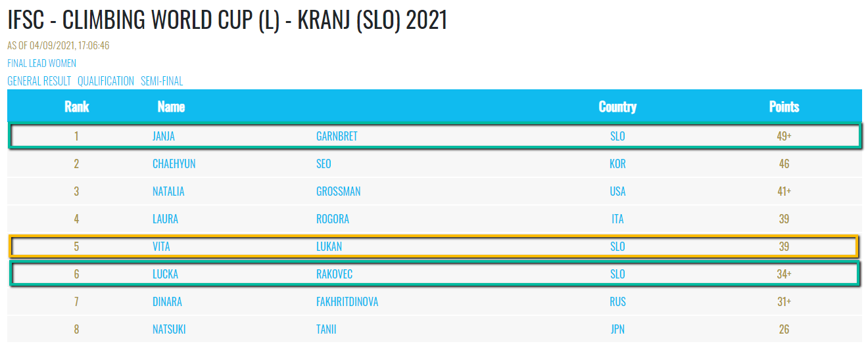Screen dimensions: 868x354
Task: Select the Country column header
Action: tap(617, 106)
